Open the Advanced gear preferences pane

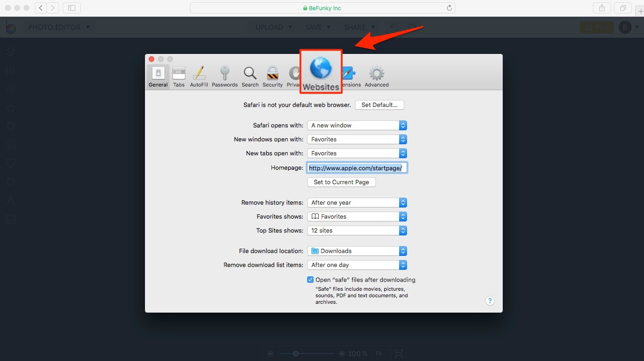pos(376,77)
